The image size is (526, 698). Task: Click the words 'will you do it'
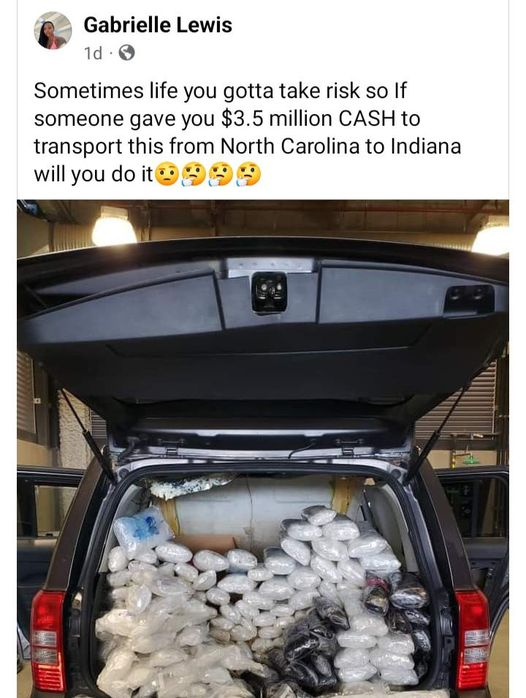tap(93, 175)
